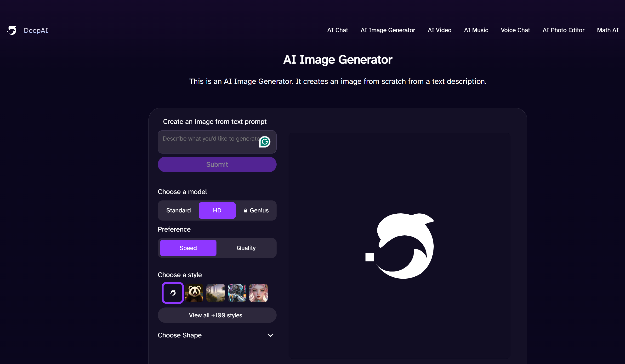Switch model to Standard
Viewport: 625px width, 364px height.
pos(178,210)
